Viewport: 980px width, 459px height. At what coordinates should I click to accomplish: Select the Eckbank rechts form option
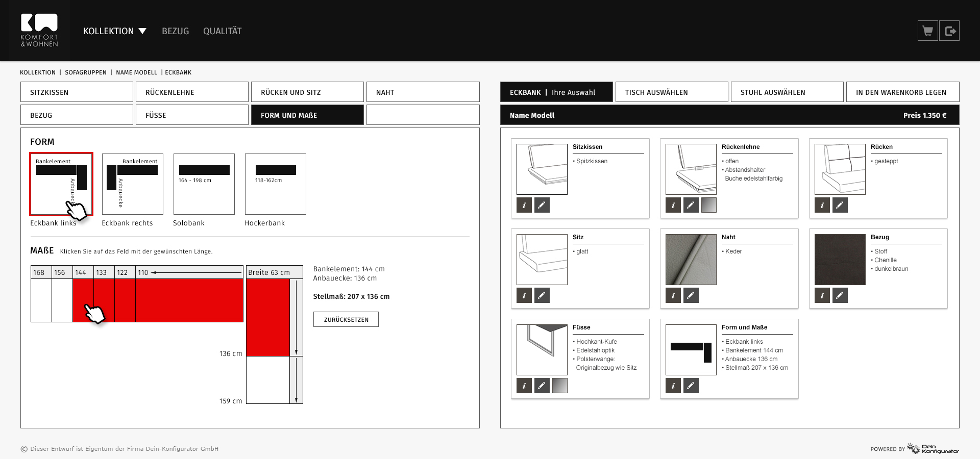(133, 184)
